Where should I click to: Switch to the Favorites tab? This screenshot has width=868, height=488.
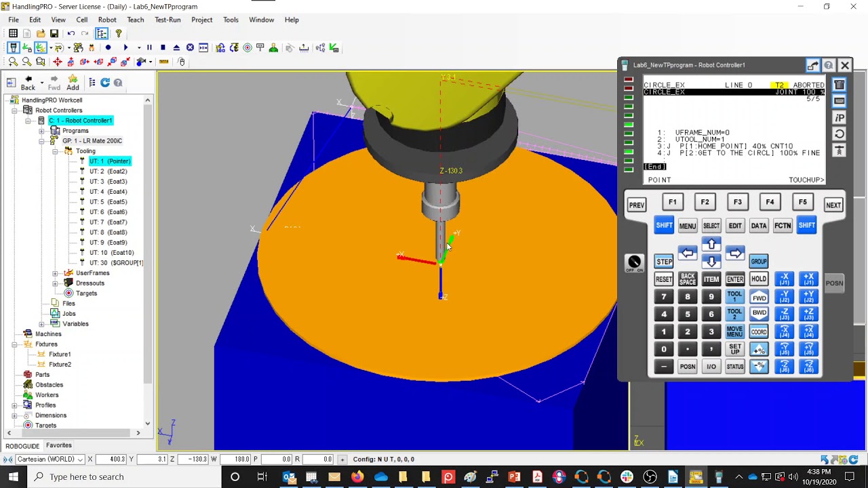(x=58, y=445)
